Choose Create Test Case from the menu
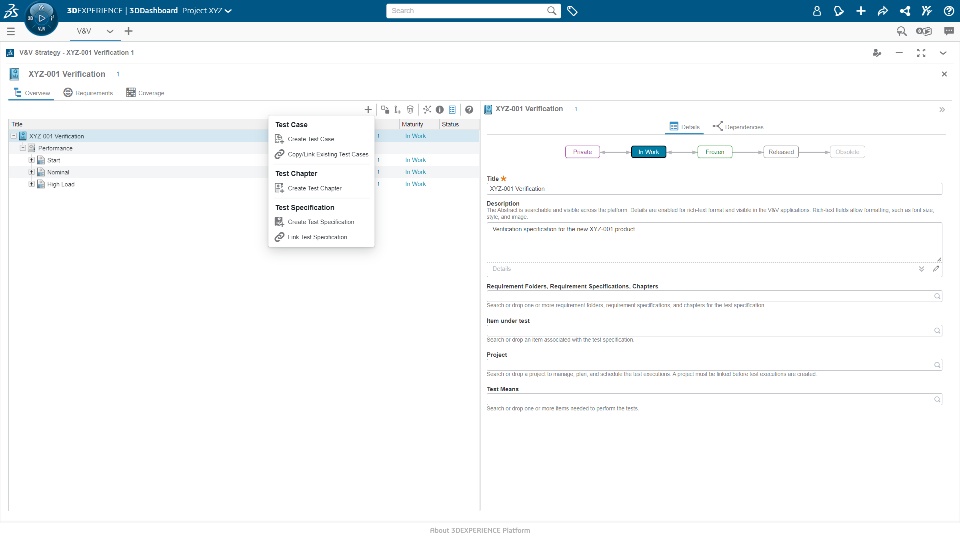 311,139
